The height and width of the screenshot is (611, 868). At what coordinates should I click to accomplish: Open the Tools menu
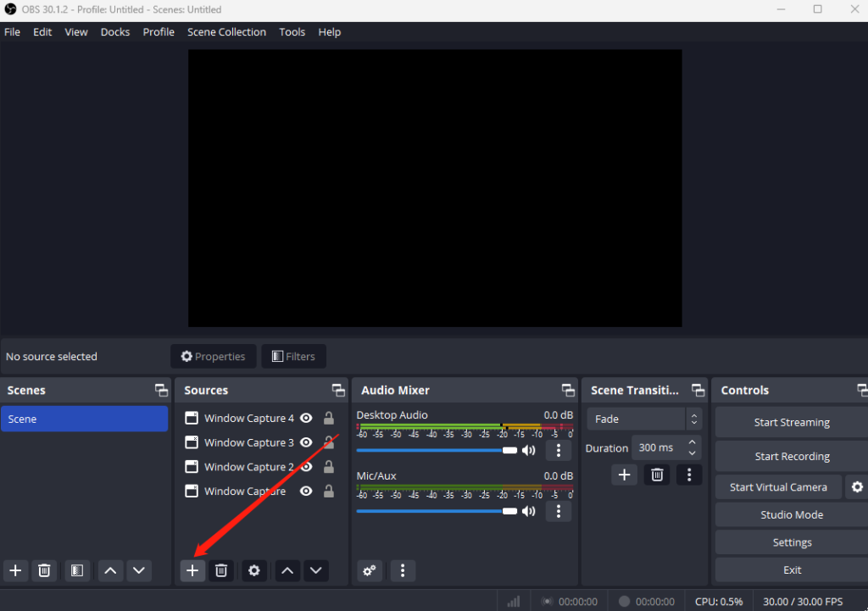tap(292, 32)
